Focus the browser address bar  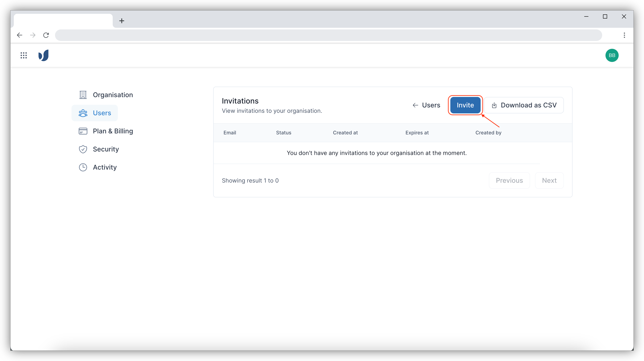328,35
